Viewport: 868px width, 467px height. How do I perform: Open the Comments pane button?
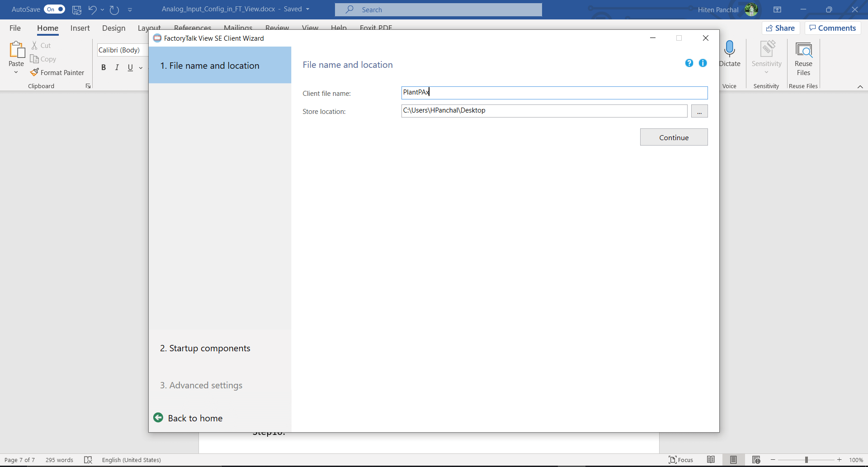tap(833, 28)
